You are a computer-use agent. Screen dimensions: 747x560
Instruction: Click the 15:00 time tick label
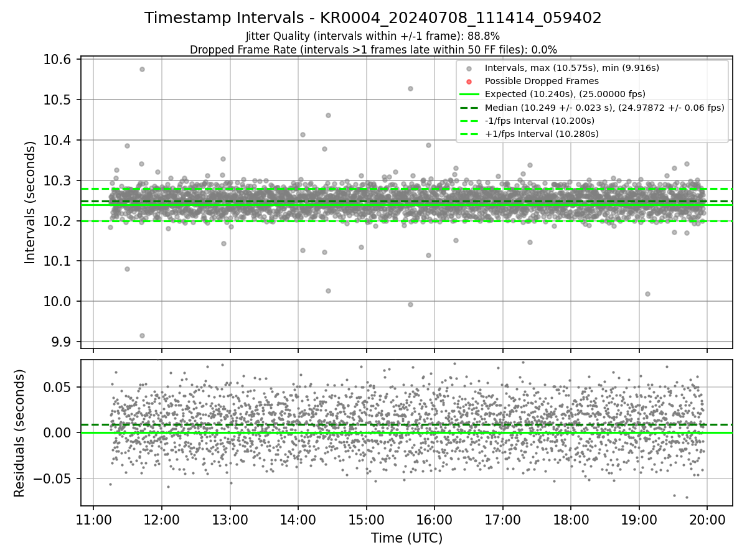tap(366, 519)
